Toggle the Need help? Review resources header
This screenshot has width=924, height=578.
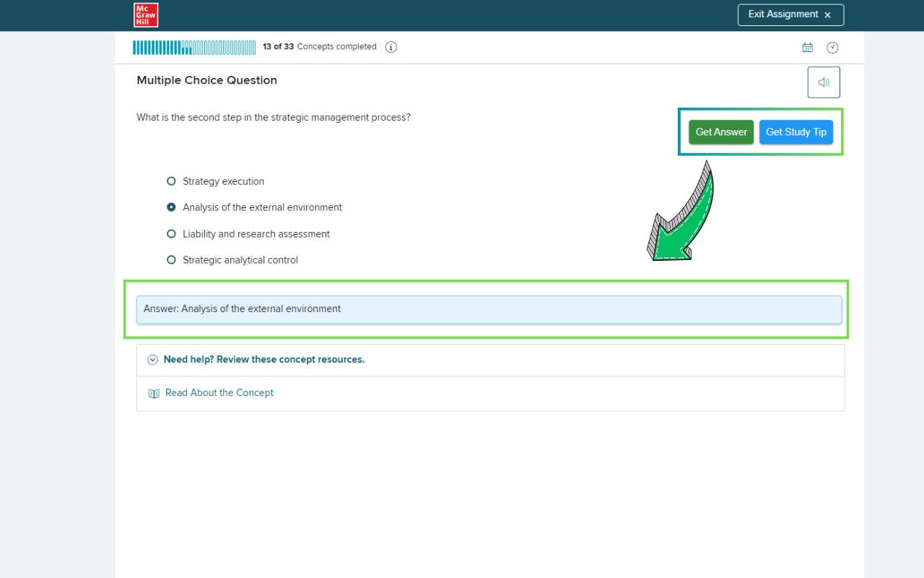(x=263, y=360)
